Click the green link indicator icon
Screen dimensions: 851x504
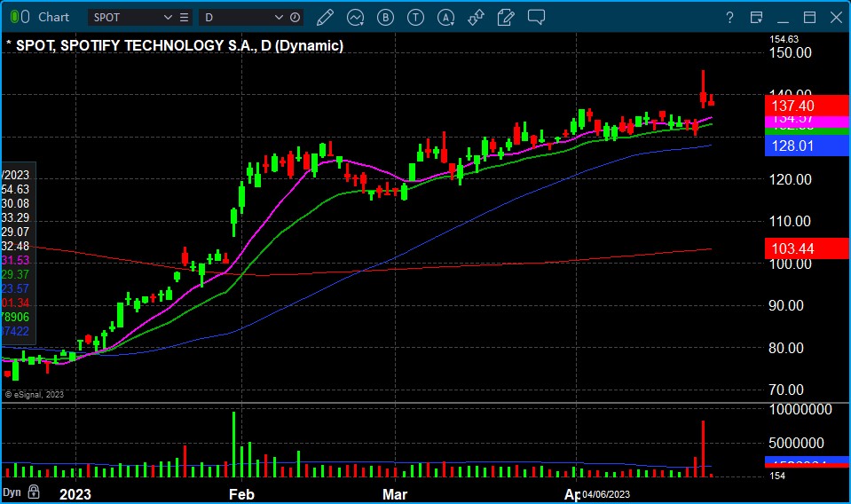14,18
